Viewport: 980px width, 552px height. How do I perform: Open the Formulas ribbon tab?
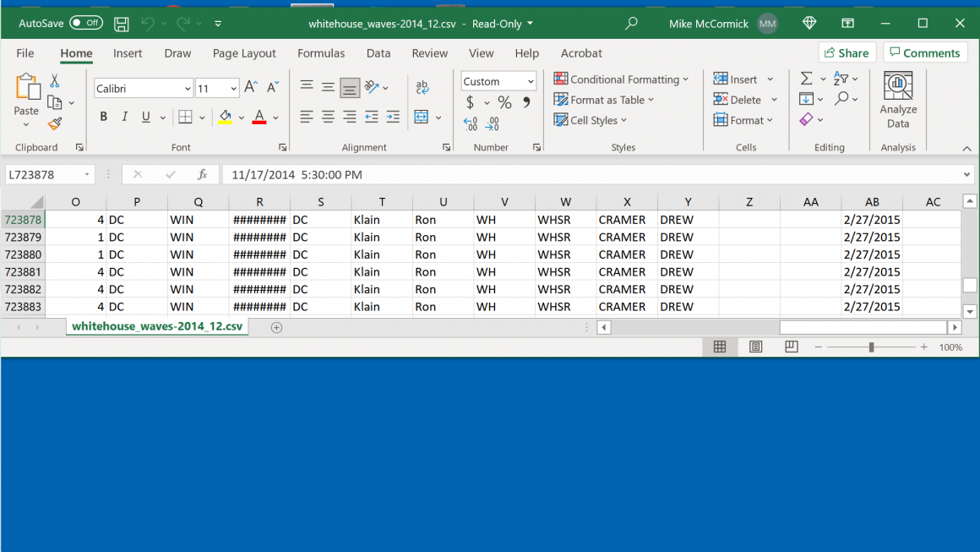pos(321,53)
